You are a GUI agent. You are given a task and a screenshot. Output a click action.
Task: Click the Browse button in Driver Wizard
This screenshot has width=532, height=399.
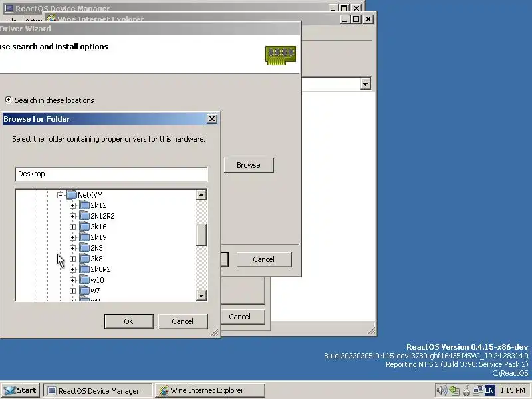click(x=249, y=165)
